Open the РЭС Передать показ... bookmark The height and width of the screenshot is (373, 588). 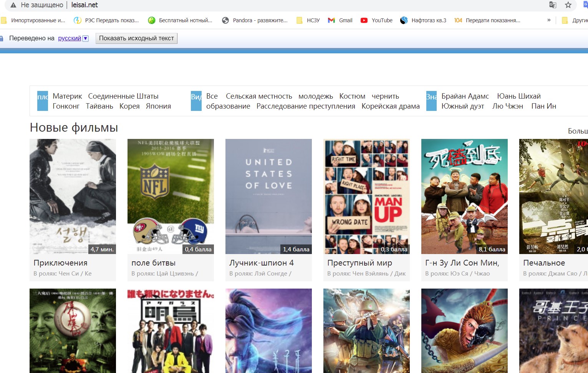[x=106, y=20]
